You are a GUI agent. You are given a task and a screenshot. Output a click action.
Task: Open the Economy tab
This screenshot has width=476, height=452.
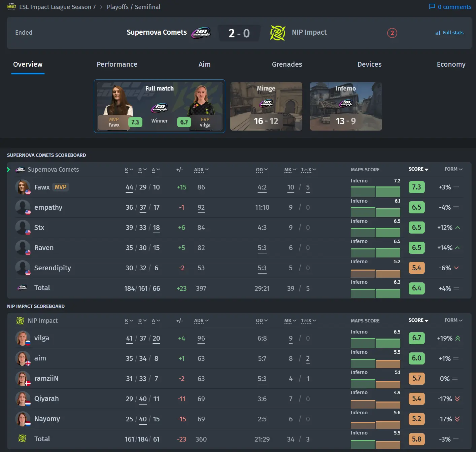(451, 64)
